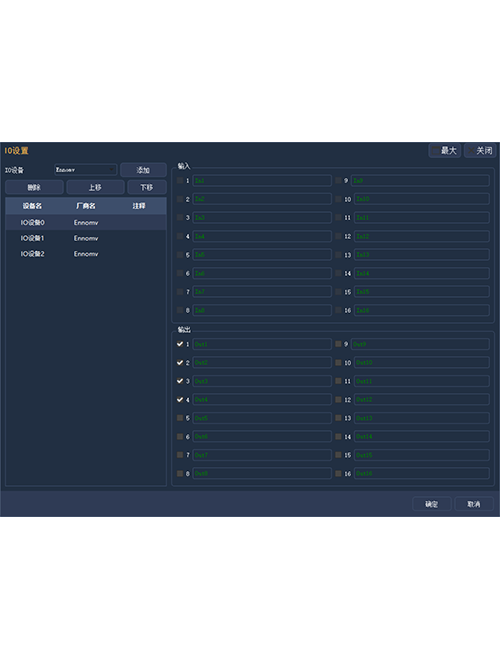Move device down with 下移 button
Viewport: 500px width, 660px height.
(x=147, y=187)
